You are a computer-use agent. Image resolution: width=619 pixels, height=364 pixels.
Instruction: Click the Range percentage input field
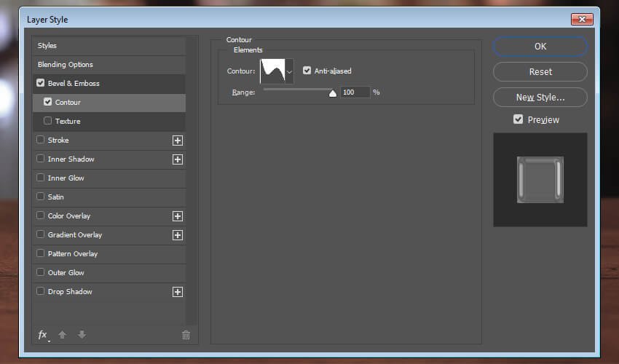coord(355,92)
